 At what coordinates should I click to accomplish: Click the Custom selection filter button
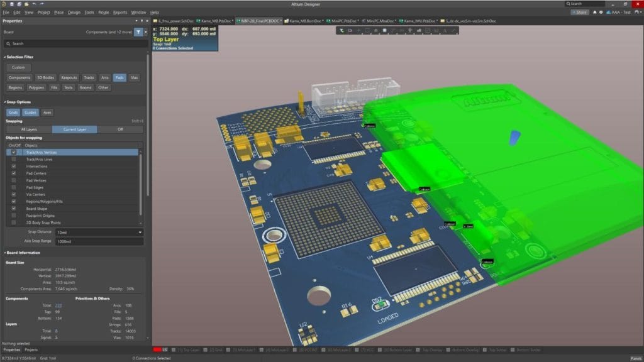click(x=18, y=67)
